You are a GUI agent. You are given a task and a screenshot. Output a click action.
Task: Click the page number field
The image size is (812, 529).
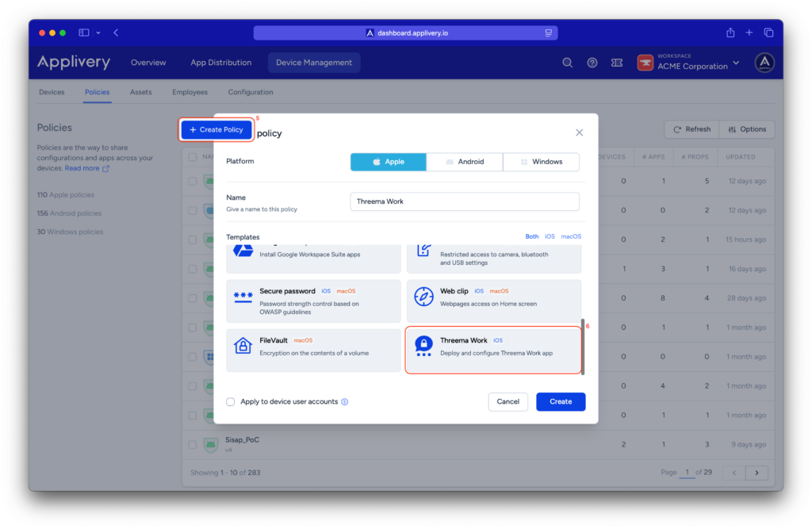click(x=688, y=473)
